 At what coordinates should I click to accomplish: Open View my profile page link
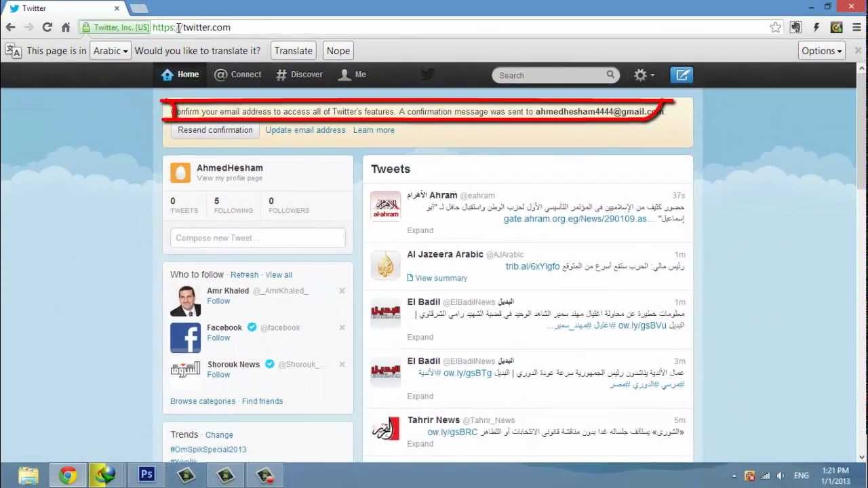pyautogui.click(x=229, y=178)
